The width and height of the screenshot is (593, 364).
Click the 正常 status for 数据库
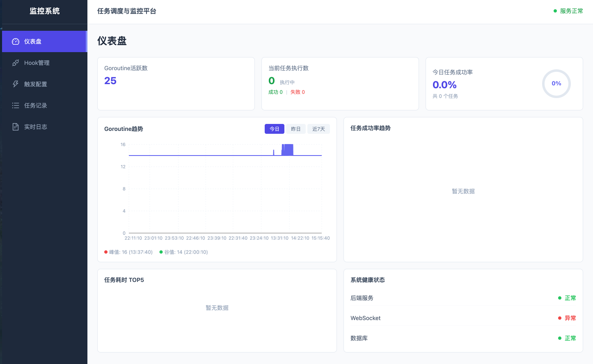click(567, 338)
